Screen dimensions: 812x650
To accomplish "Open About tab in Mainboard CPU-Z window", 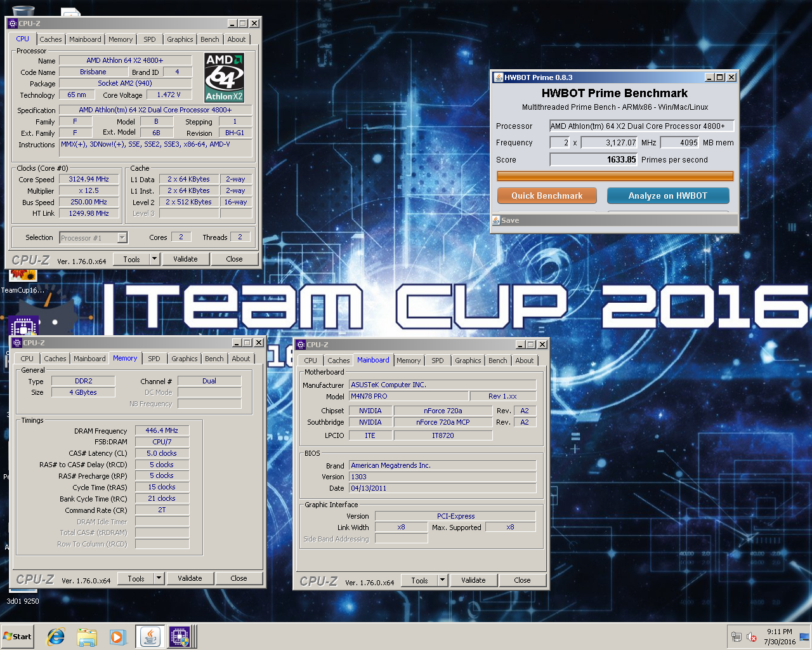I will coord(525,361).
